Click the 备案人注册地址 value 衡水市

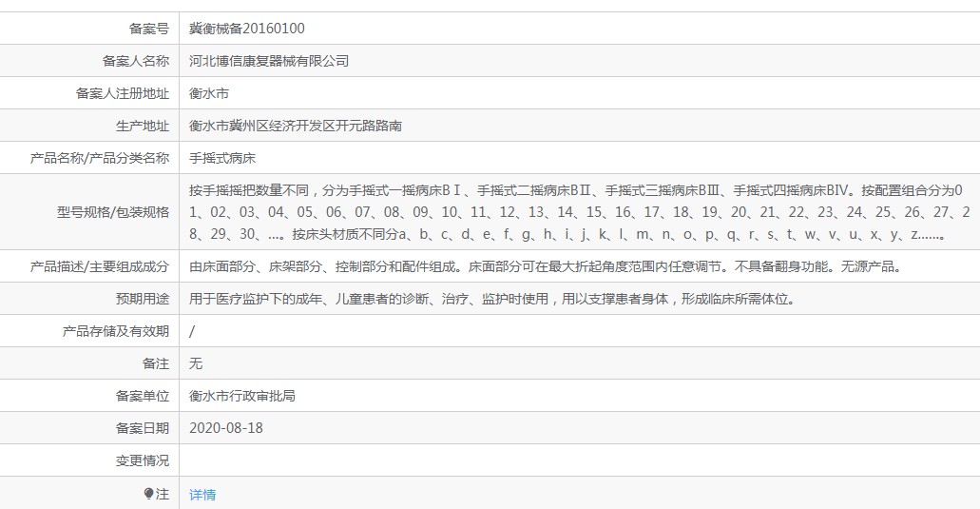(x=209, y=93)
